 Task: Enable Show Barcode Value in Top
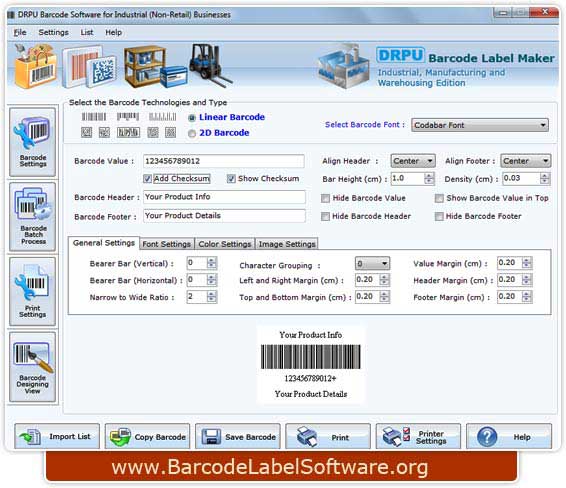[439, 198]
